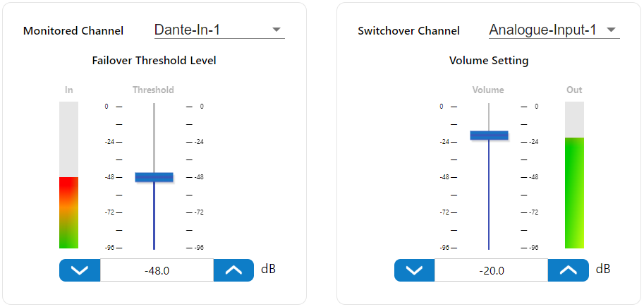This screenshot has width=644, height=307.
Task: Set Volume slider track to -48 dB
Action: [489, 177]
